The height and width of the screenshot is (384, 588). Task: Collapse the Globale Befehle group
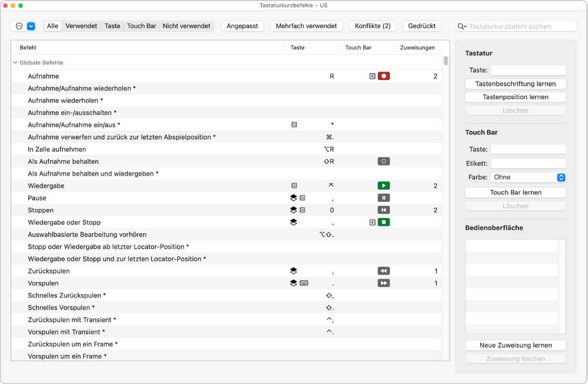point(15,63)
